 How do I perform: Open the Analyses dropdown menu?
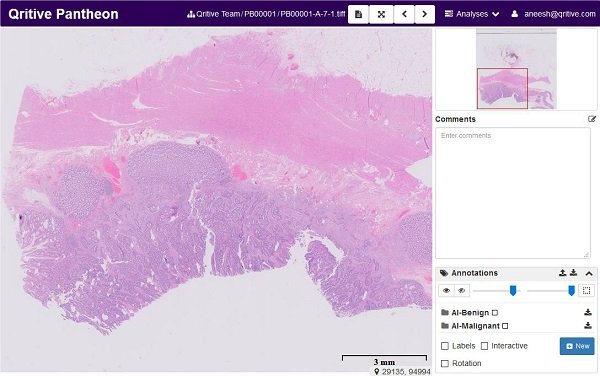[x=472, y=14]
